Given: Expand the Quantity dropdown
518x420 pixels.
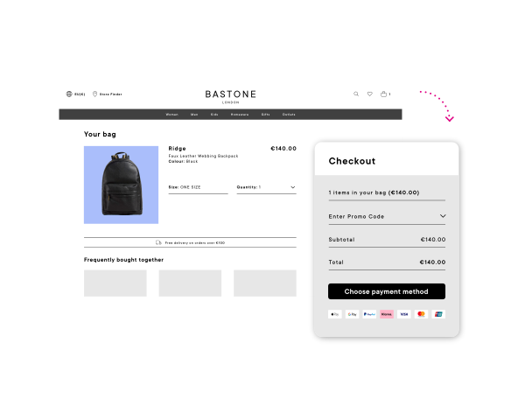Looking at the screenshot, I should (x=266, y=187).
